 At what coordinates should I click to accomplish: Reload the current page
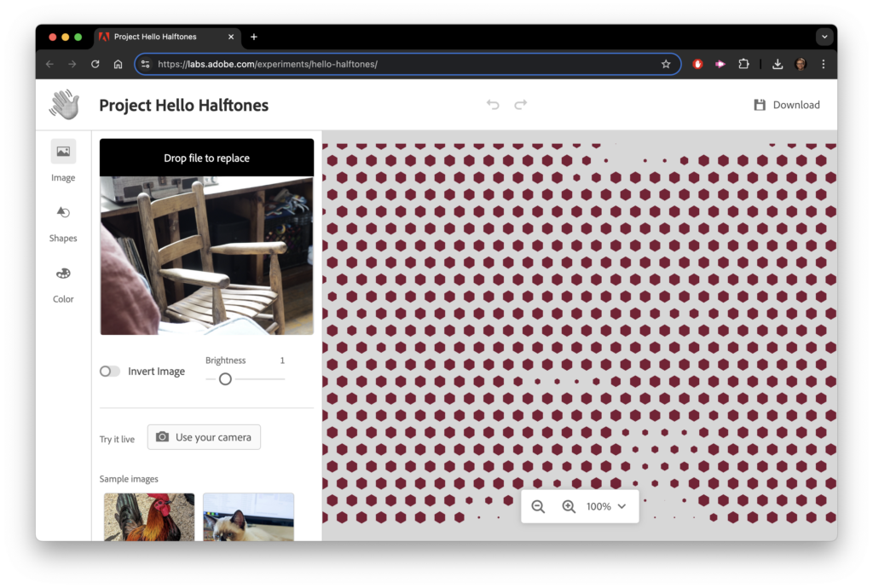[x=95, y=64]
